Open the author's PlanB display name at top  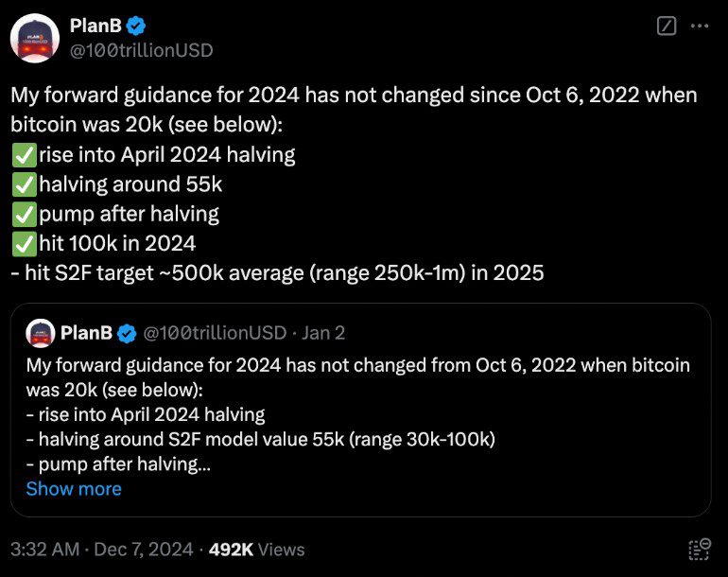point(94,26)
